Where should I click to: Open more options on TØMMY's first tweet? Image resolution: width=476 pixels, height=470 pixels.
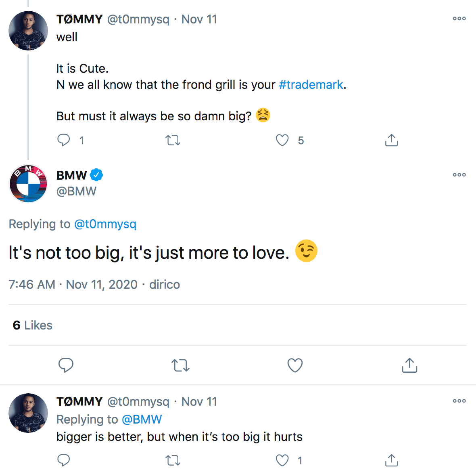click(x=459, y=19)
